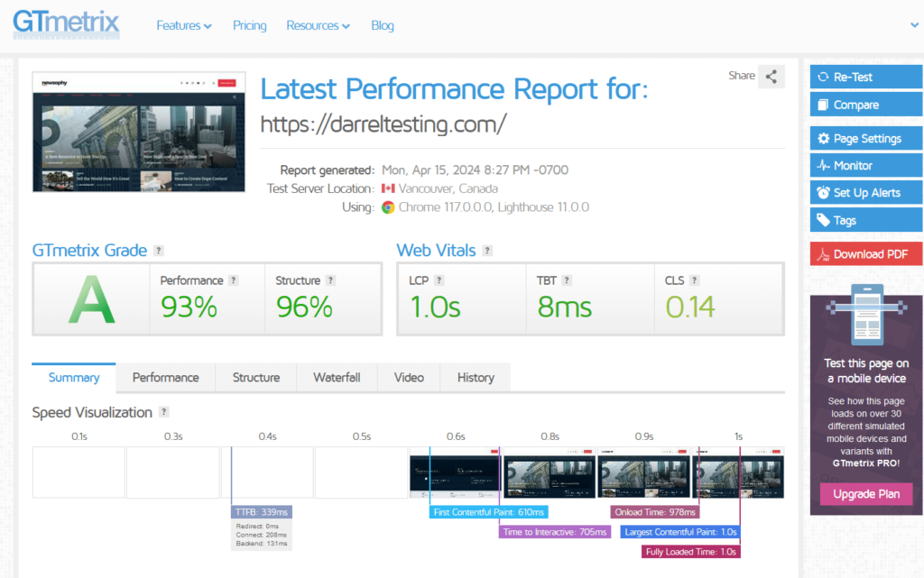The image size is (924, 578).
Task: Select the Summary tab
Action: [74, 377]
